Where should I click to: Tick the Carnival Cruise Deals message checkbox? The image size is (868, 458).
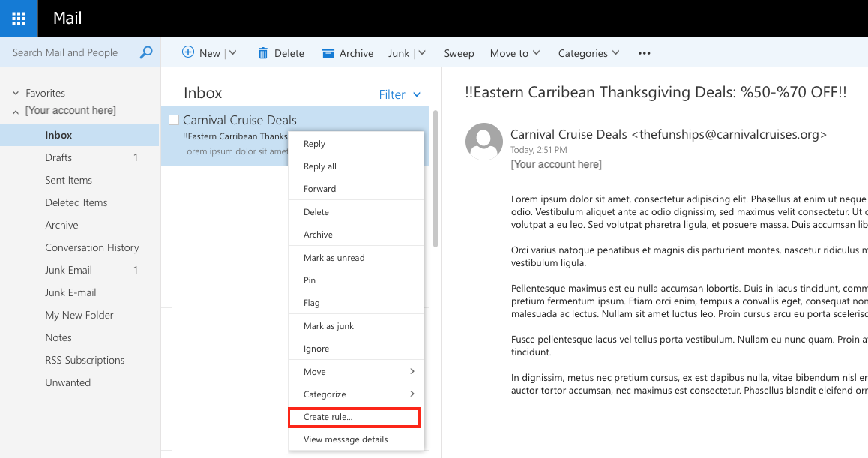pyautogui.click(x=174, y=120)
